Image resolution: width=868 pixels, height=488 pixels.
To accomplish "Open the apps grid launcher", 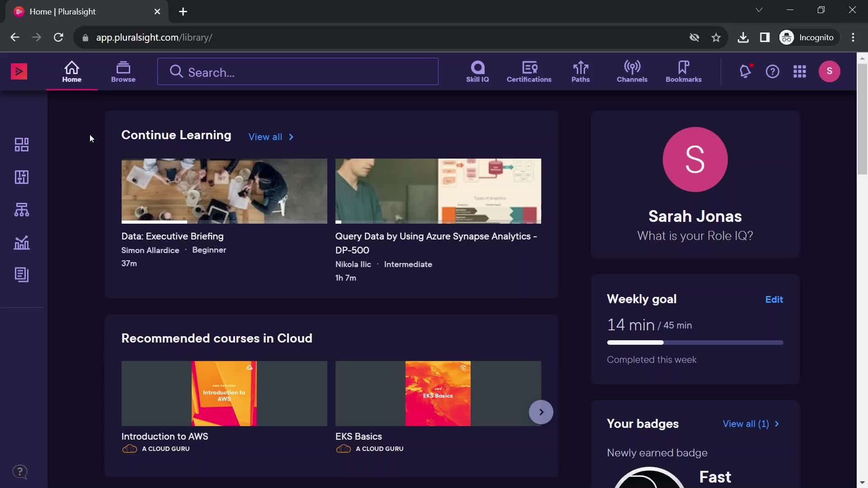I will tap(800, 71).
